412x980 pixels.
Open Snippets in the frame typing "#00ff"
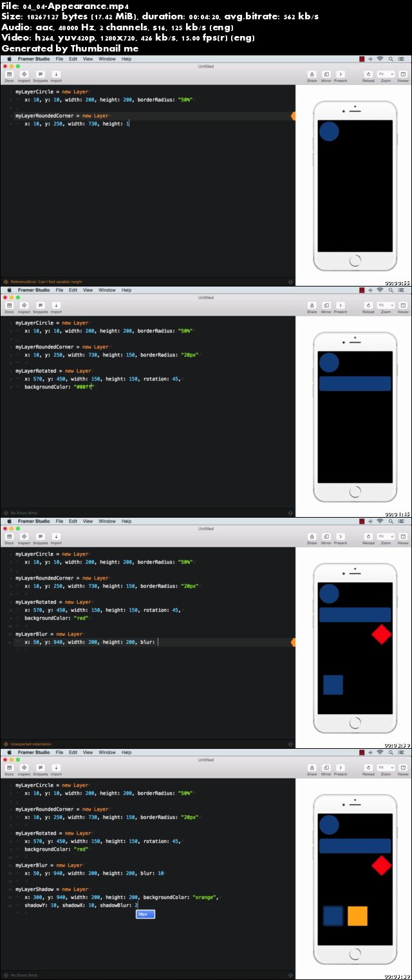[x=41, y=307]
